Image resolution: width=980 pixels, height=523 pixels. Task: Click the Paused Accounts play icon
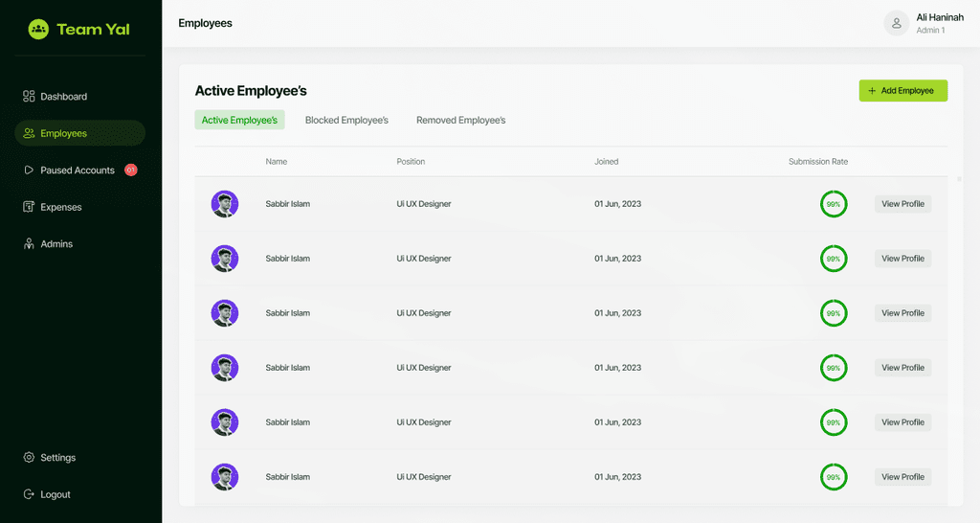point(29,171)
